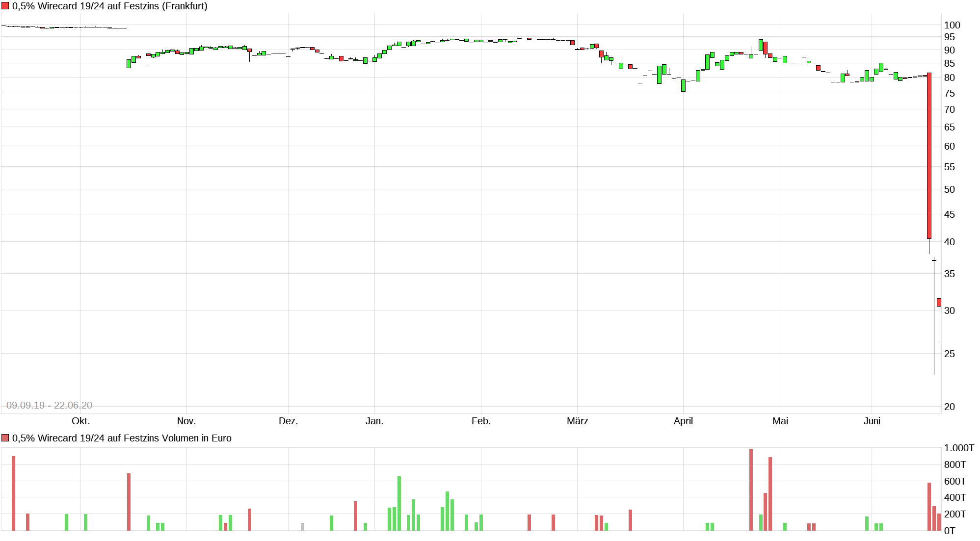Screen dimensions: 980x541
Task: Click price axis value 55
Action: pyautogui.click(x=950, y=167)
